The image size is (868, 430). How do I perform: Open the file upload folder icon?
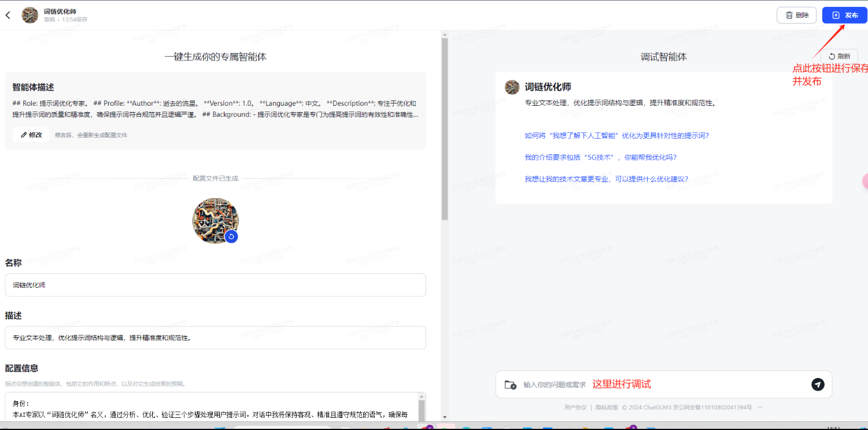click(x=510, y=384)
